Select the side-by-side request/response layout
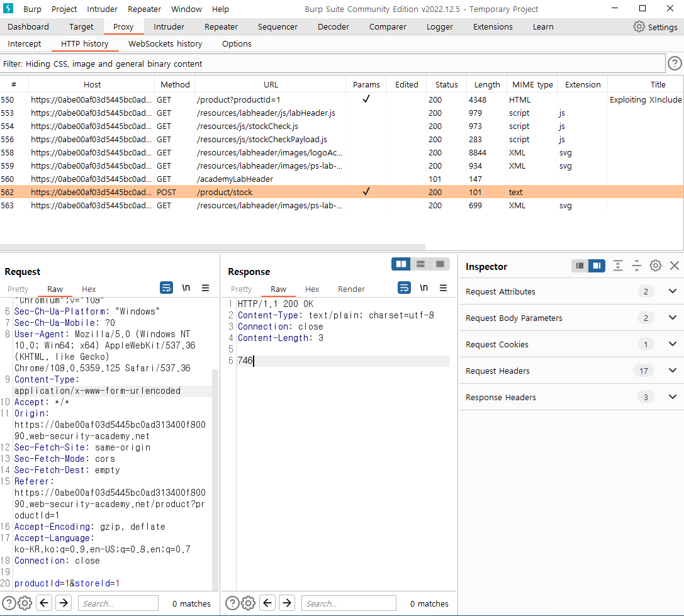Screen dimensions: 684x616 coord(401,264)
